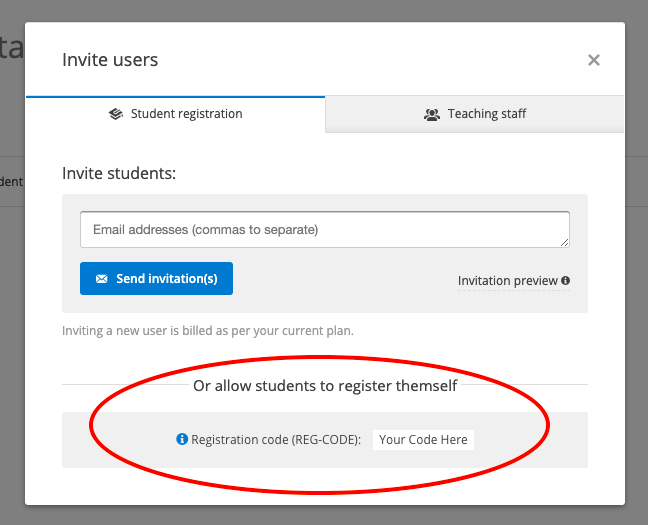The width and height of the screenshot is (648, 525).
Task: Open the Teaching staff tab
Action: coord(475,114)
